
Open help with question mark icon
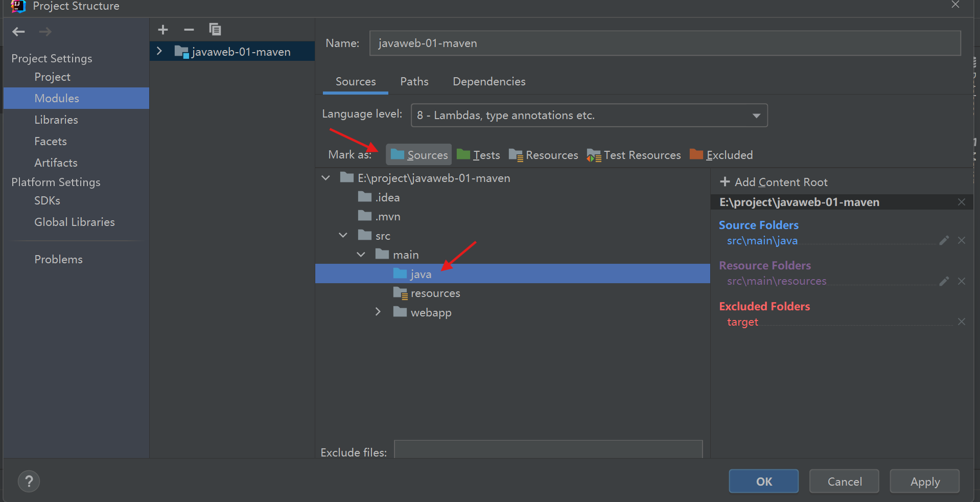click(29, 481)
